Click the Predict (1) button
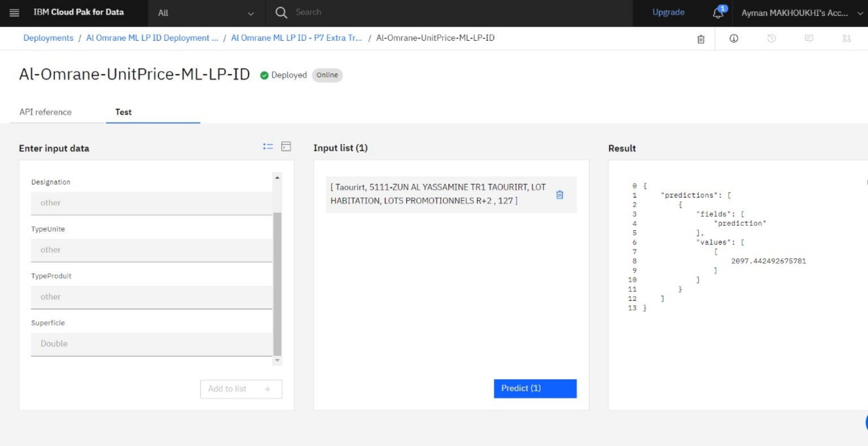The height and width of the screenshot is (446, 868). click(x=535, y=388)
